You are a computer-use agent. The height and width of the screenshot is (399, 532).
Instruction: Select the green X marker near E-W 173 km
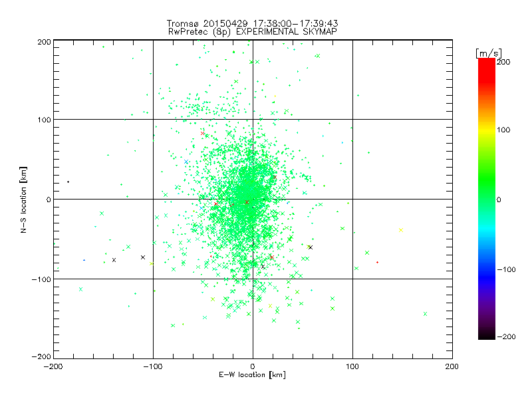(x=425, y=314)
